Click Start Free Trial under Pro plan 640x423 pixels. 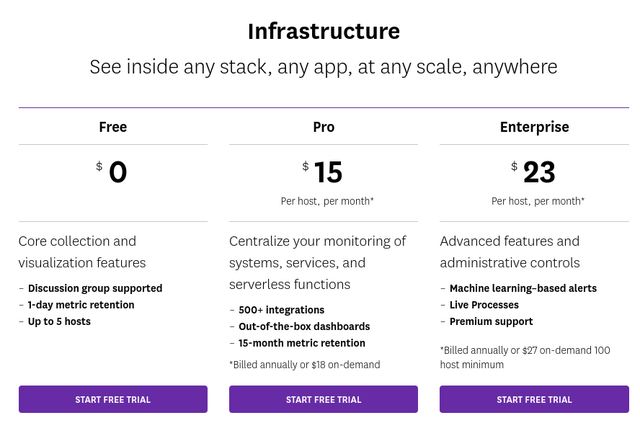[323, 399]
